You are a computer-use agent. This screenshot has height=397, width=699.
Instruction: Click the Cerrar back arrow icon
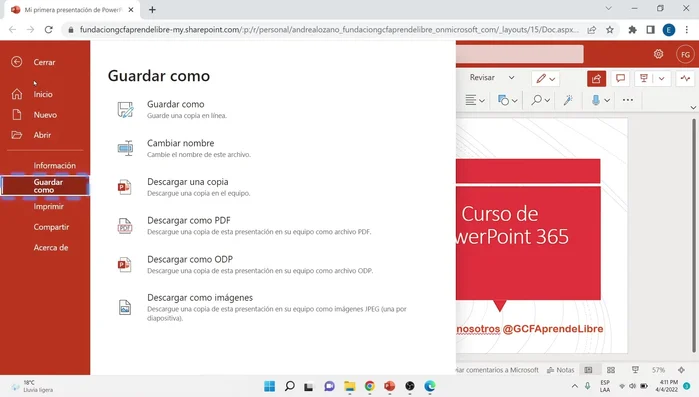pyautogui.click(x=17, y=62)
